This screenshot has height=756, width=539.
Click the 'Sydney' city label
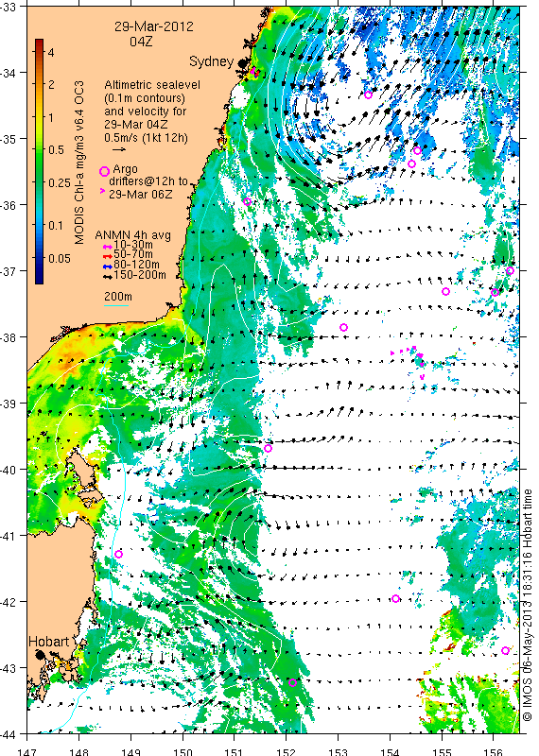tap(212, 61)
